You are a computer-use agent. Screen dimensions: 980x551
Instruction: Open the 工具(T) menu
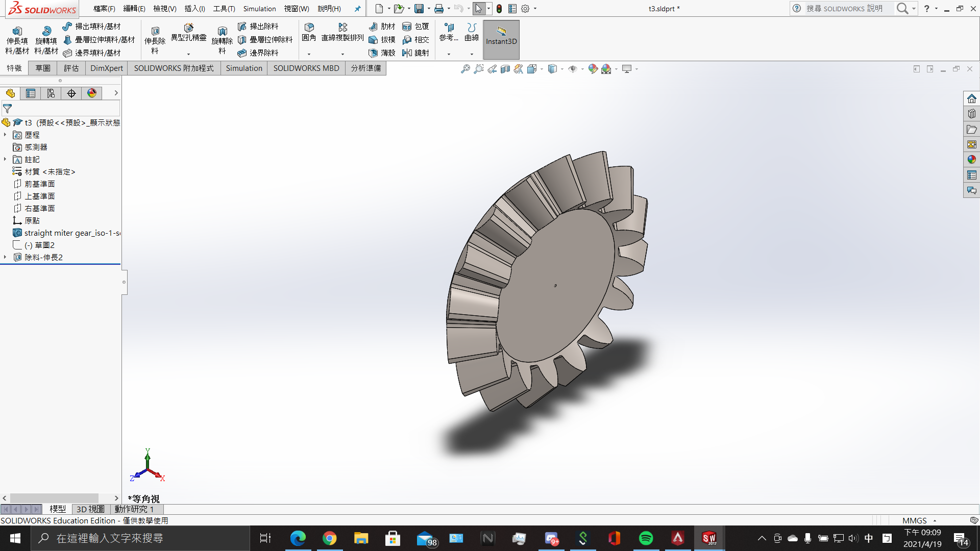[224, 9]
